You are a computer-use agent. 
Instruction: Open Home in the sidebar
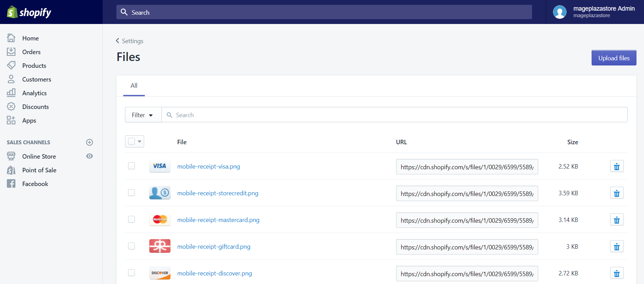30,38
